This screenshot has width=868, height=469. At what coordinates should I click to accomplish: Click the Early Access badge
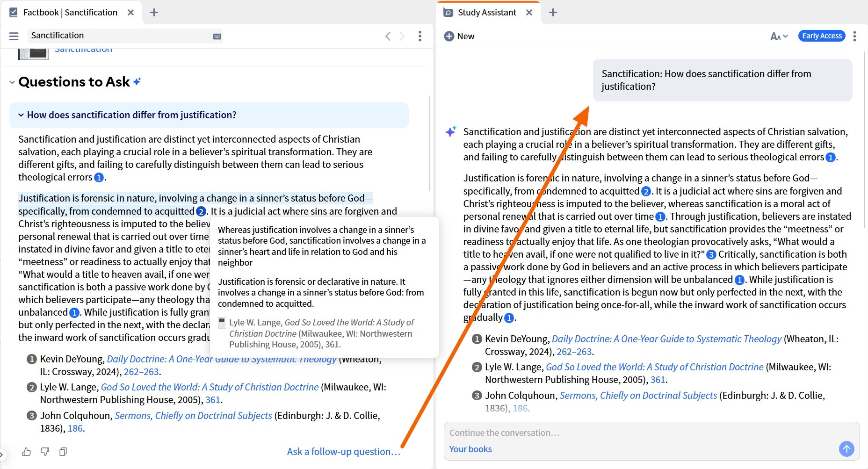point(822,36)
